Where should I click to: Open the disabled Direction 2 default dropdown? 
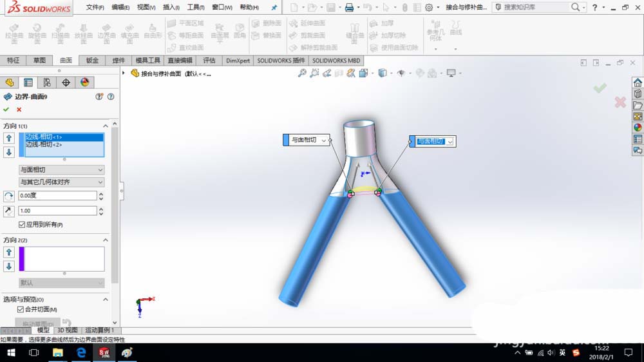point(62,283)
